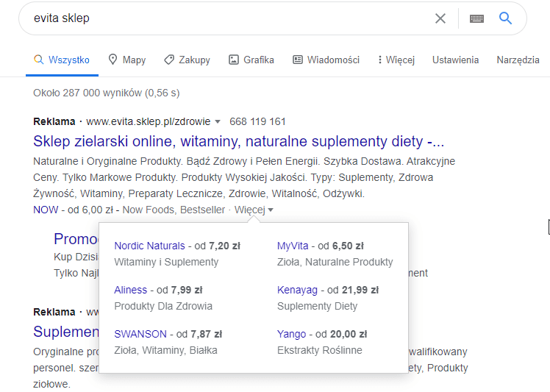The width and height of the screenshot is (550, 392).
Task: Open Ustawienia settings menu
Action: pyautogui.click(x=455, y=60)
